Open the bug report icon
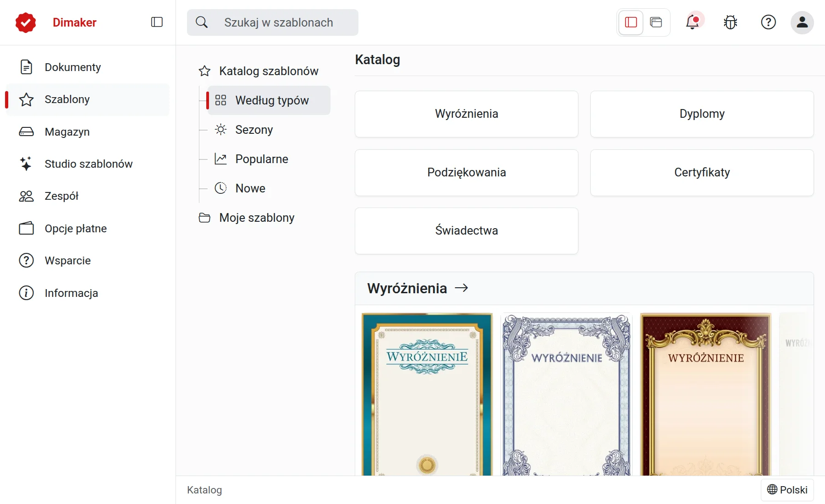This screenshot has height=504, width=825. (x=731, y=22)
